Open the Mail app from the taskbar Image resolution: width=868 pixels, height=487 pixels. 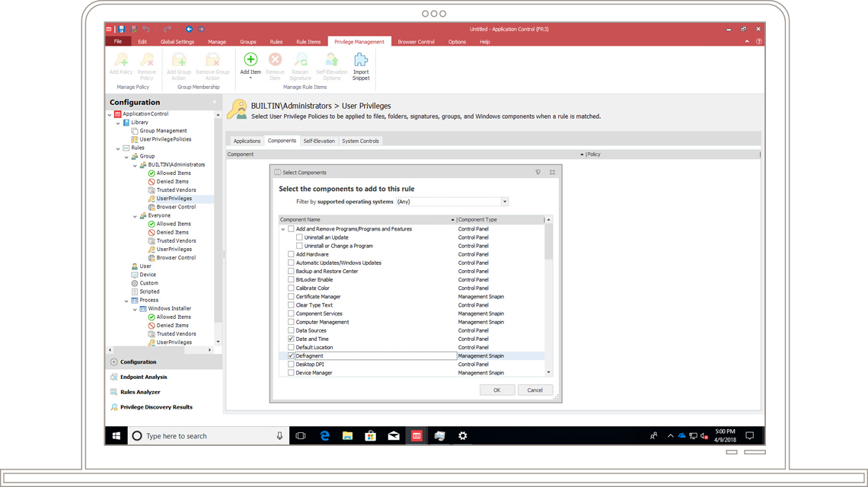394,436
